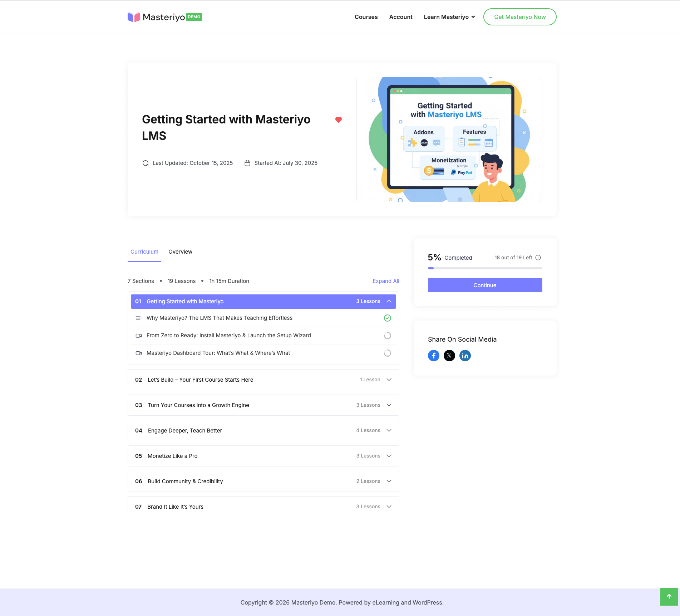Toggle the red heart favorite icon

click(x=338, y=120)
